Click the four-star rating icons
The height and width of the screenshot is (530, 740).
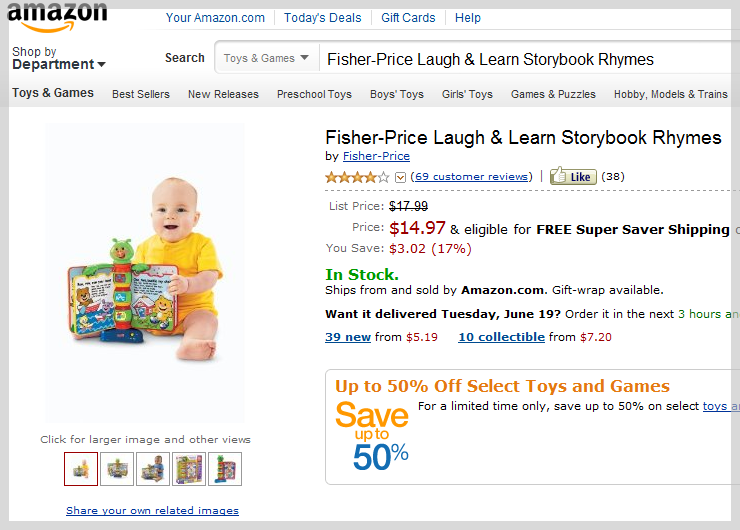357,177
